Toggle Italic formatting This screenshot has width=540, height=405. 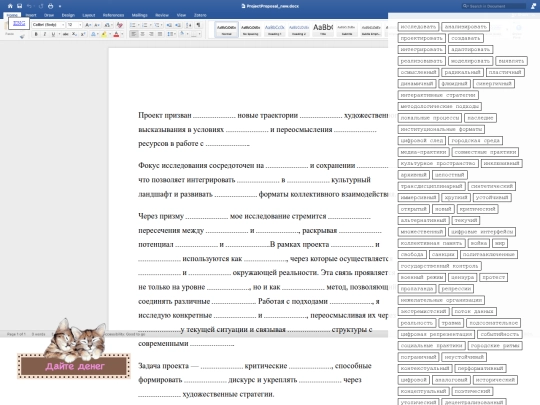pos(44,34)
